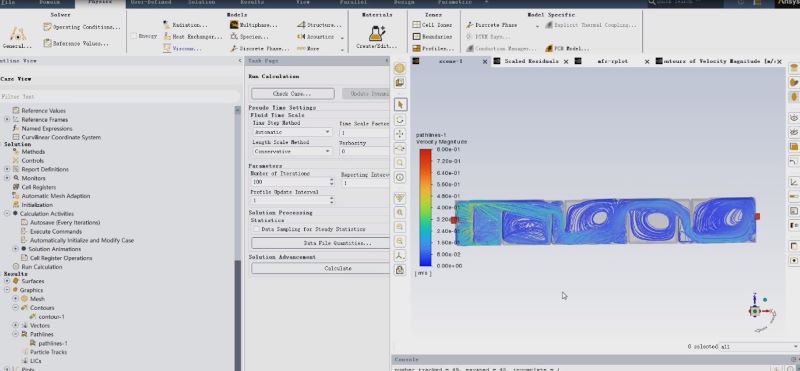800x371 pixels.
Task: Click the Time Scale Factor field
Action: tap(365, 132)
